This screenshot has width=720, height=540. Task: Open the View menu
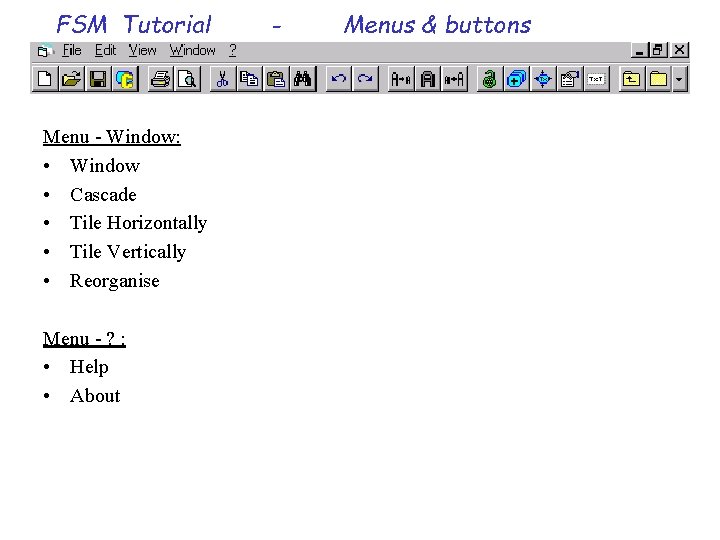tap(142, 50)
